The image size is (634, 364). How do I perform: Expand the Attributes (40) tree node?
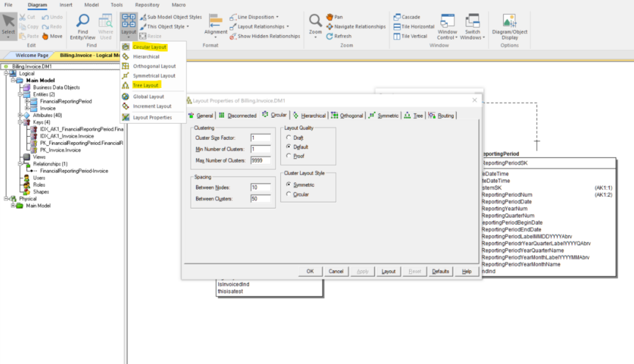20,115
